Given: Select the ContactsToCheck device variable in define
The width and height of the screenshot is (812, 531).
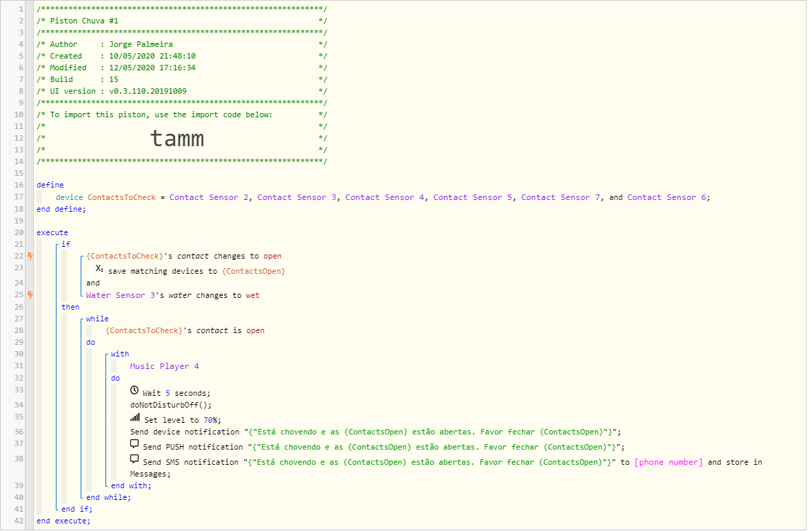Looking at the screenshot, I should tap(122, 197).
